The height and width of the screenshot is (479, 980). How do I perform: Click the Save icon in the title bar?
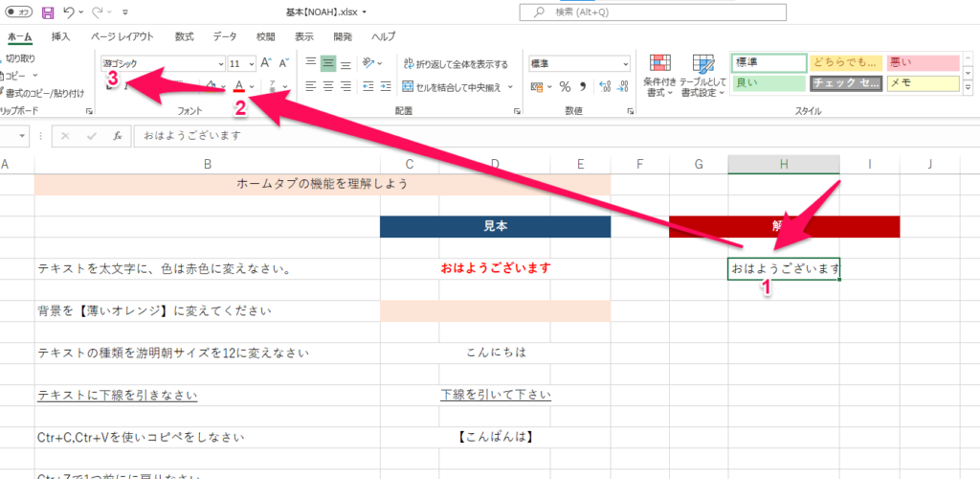tap(47, 13)
